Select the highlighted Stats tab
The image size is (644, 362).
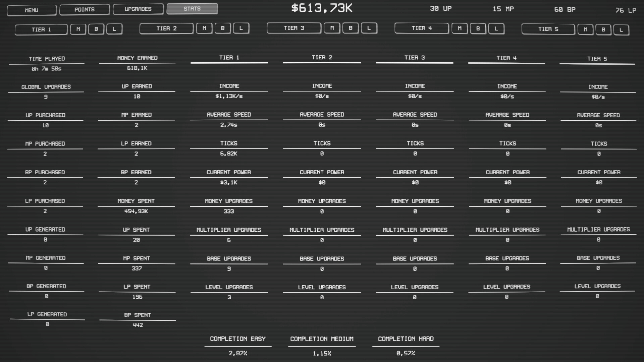pos(192,9)
